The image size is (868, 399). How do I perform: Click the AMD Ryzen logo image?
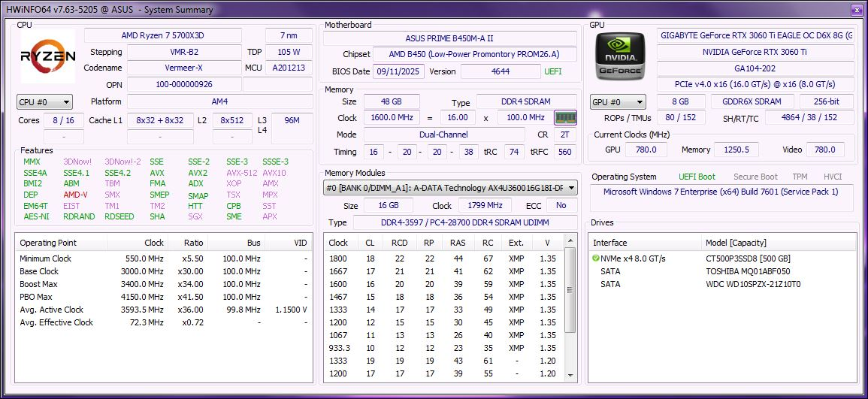pyautogui.click(x=48, y=56)
